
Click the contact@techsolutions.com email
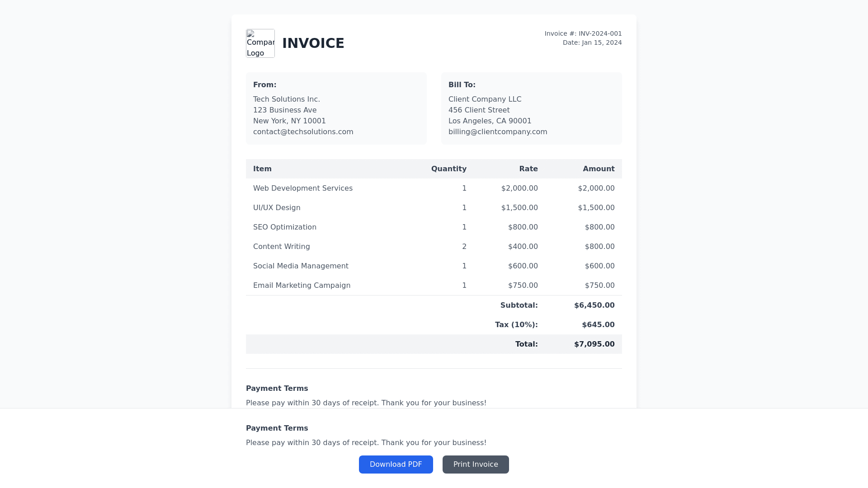(x=303, y=132)
